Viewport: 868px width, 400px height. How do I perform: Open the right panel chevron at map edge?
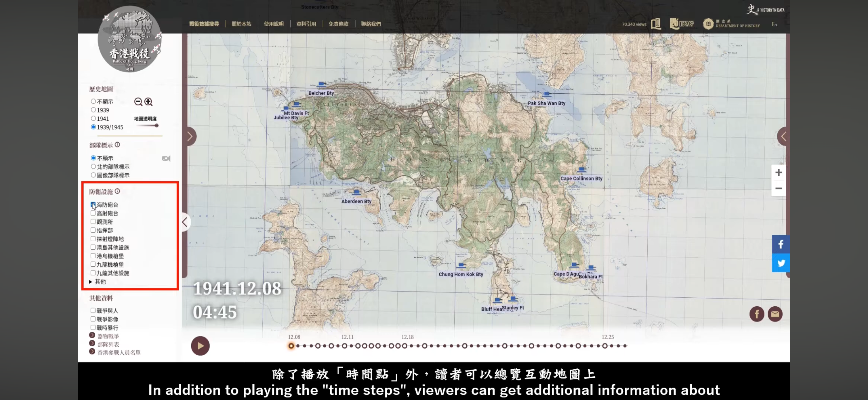(x=784, y=136)
